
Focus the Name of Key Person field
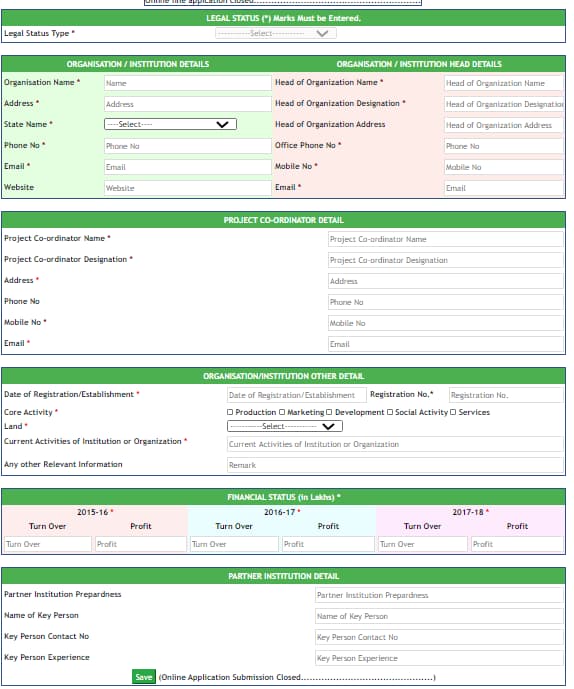pyautogui.click(x=439, y=616)
